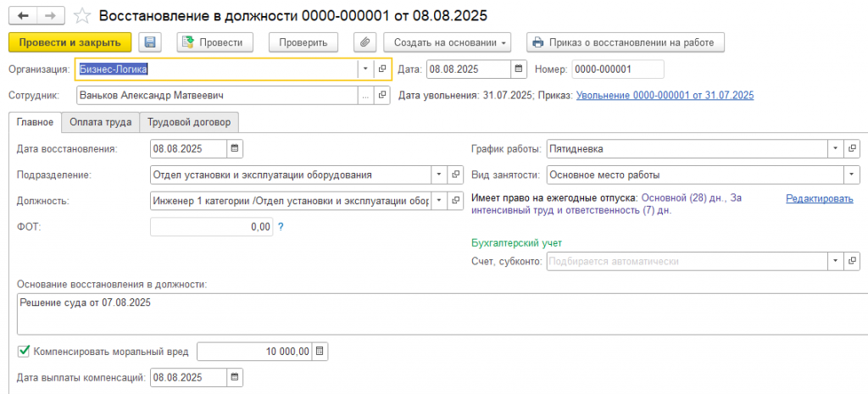Image resolution: width=868 pixels, height=394 pixels.
Task: Open the Должность record via open icon
Action: 455,200
